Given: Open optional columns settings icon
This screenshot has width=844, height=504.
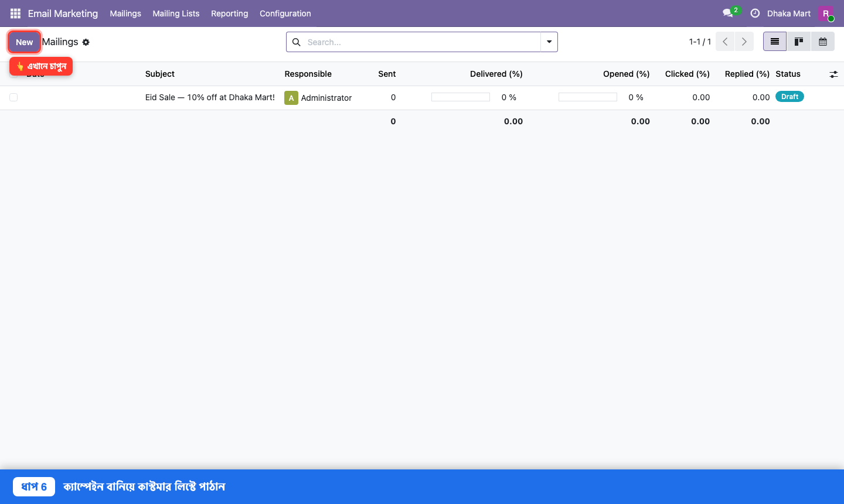Looking at the screenshot, I should (x=833, y=74).
